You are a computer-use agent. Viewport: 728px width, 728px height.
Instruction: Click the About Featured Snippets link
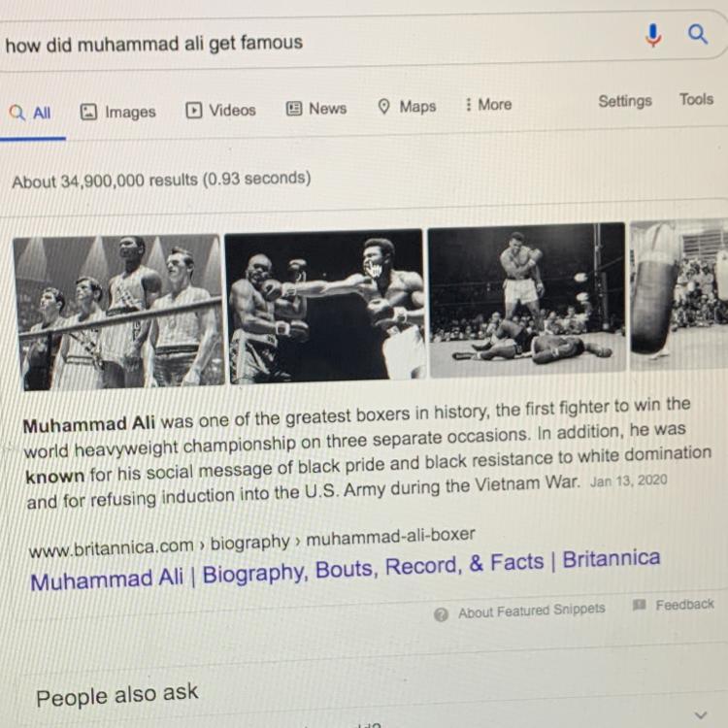pos(532,611)
